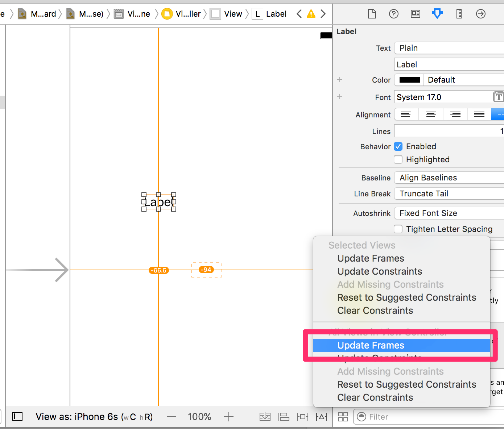Screen dimensions: 504x429
Task: Click the M...se) breadcrumb item
Action: point(85,14)
